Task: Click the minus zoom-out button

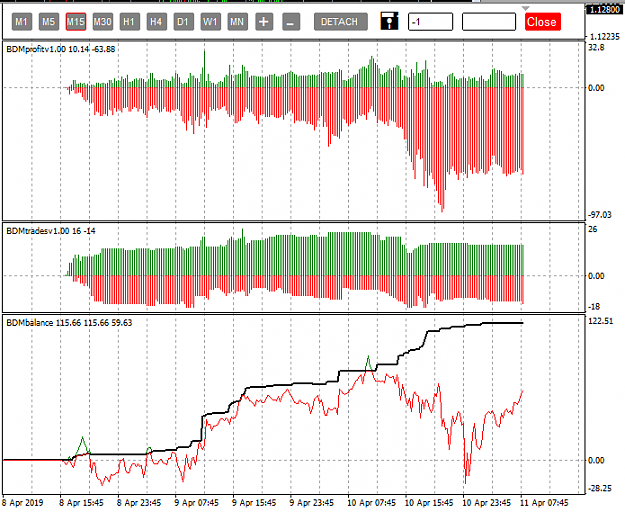Action: coord(291,22)
